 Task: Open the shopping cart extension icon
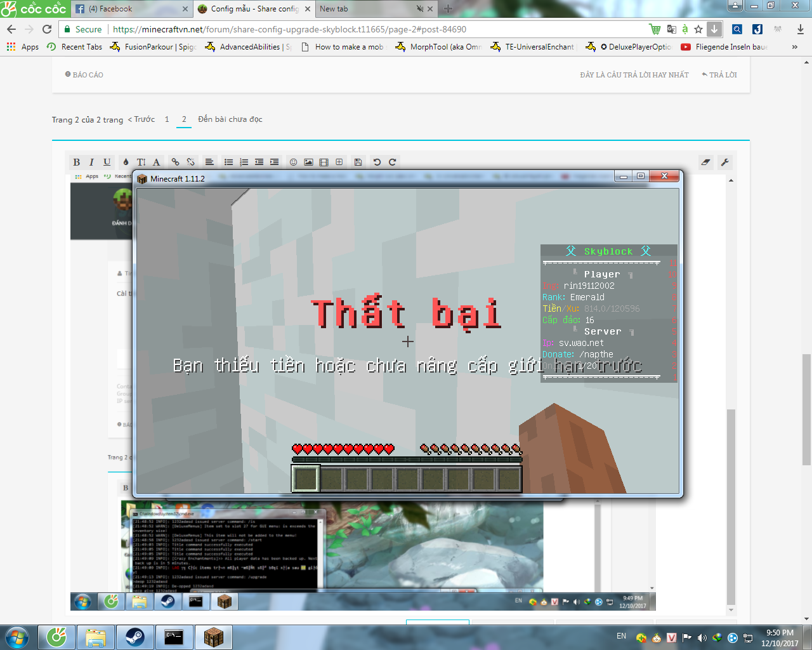[655, 29]
